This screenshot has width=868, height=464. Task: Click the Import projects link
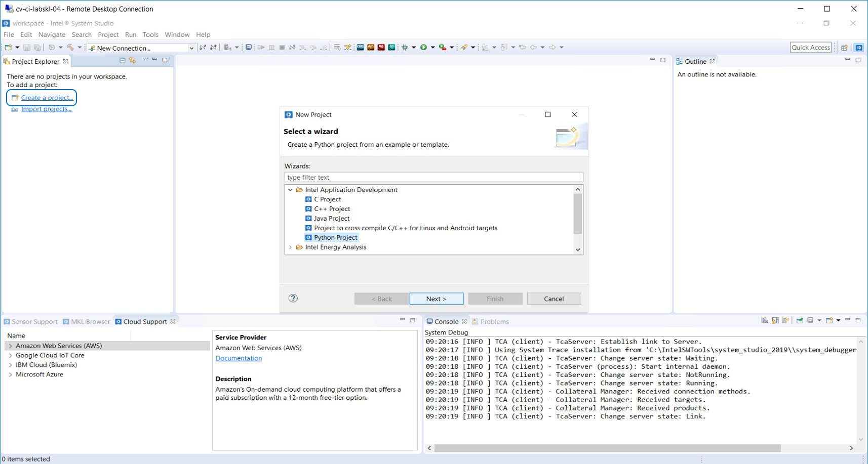tap(46, 109)
